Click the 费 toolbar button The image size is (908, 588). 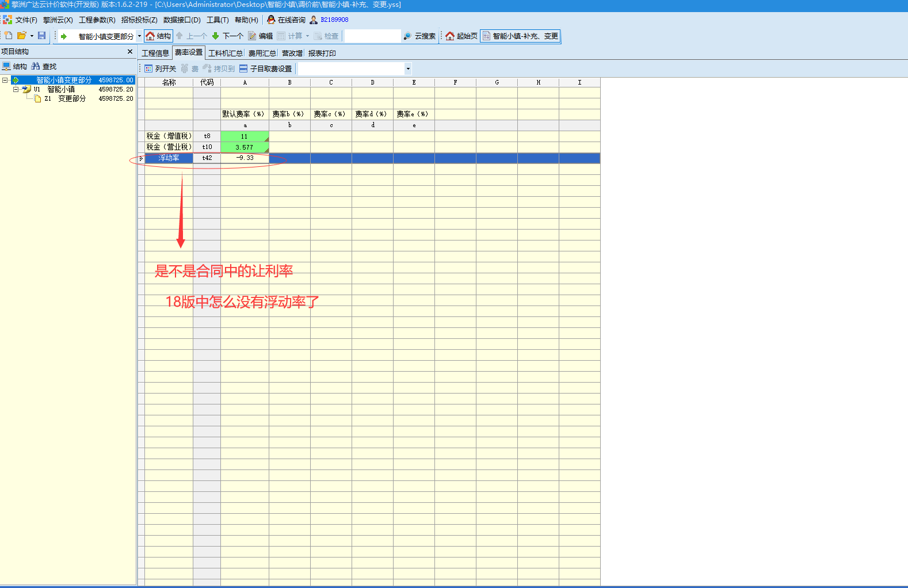coord(189,68)
